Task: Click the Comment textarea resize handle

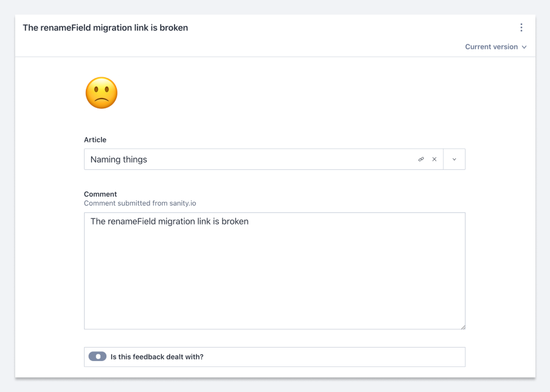Action: pos(463,326)
